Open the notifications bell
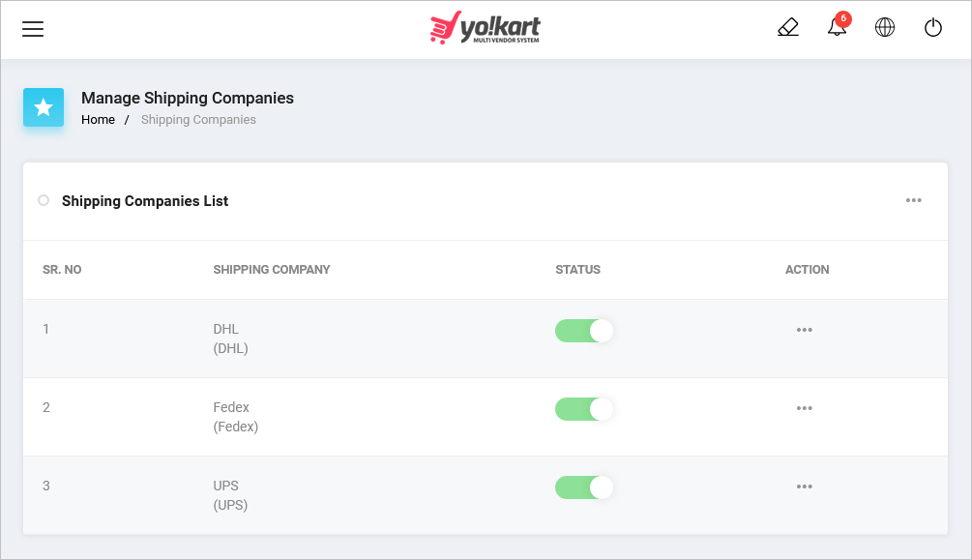This screenshot has height=560, width=972. pyautogui.click(x=837, y=28)
